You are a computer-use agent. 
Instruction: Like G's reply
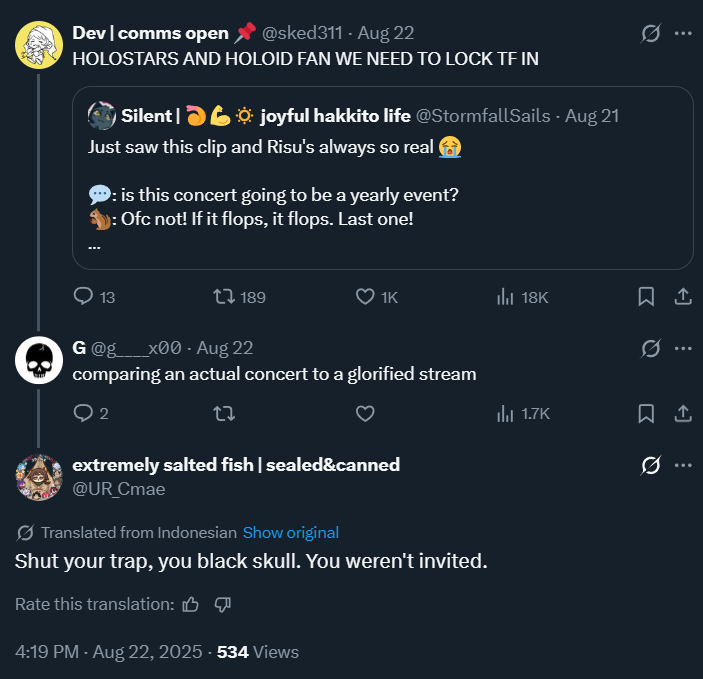point(366,413)
